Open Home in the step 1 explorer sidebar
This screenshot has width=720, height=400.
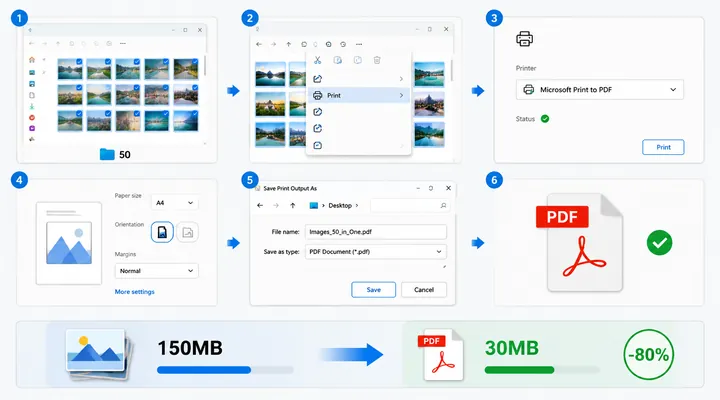click(32, 60)
